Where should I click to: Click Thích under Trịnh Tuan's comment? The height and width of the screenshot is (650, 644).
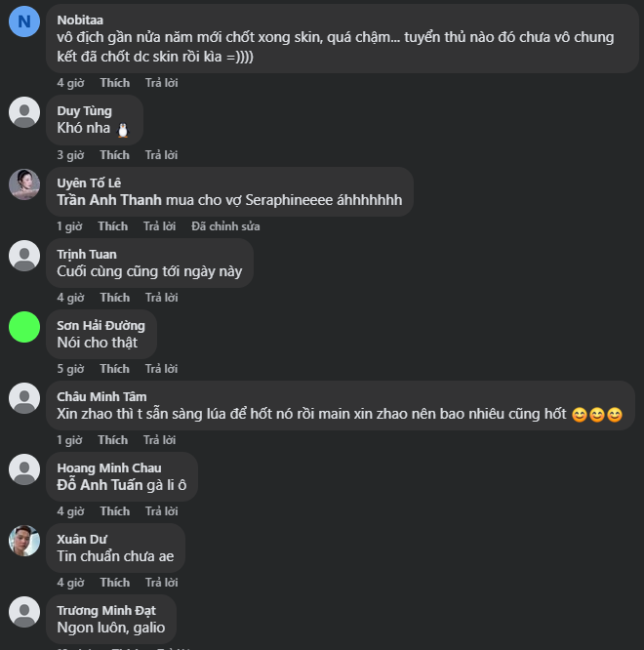pyautogui.click(x=114, y=298)
